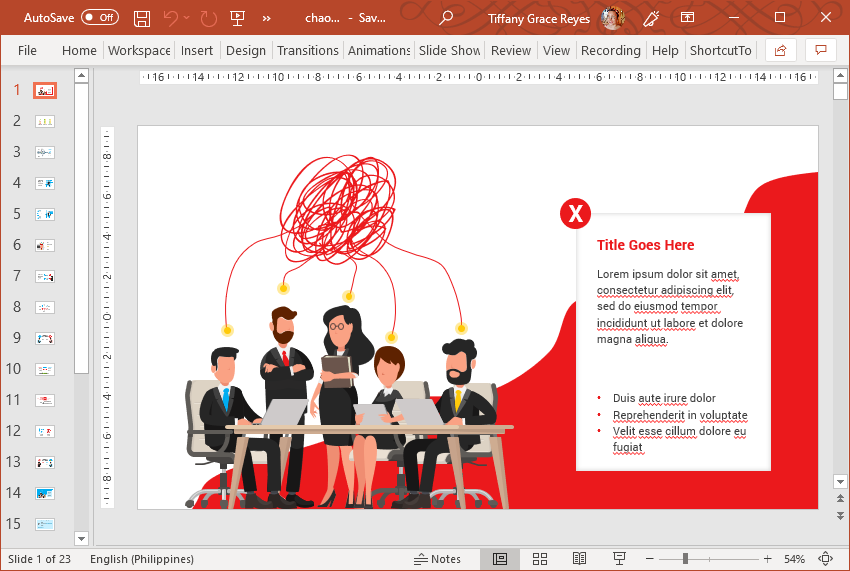850x571 pixels.
Task: Start slideshow from beginning icon in title bar
Action: (x=237, y=18)
